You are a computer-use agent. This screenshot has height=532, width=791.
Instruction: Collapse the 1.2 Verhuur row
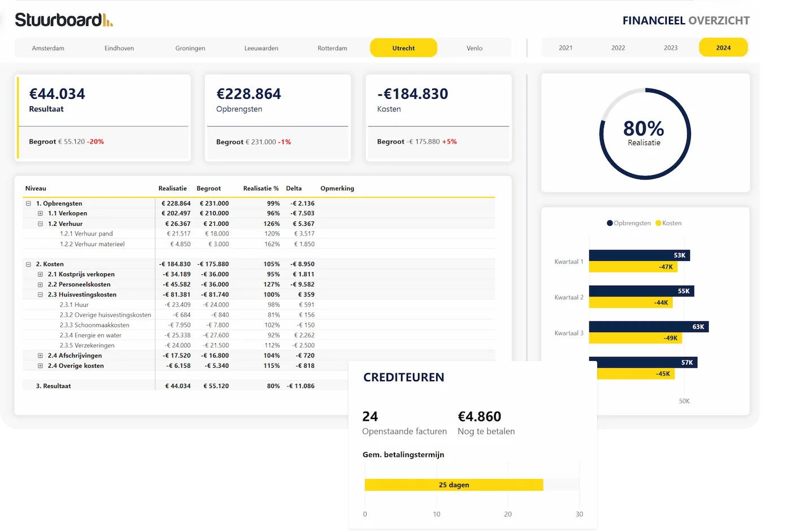(x=40, y=224)
